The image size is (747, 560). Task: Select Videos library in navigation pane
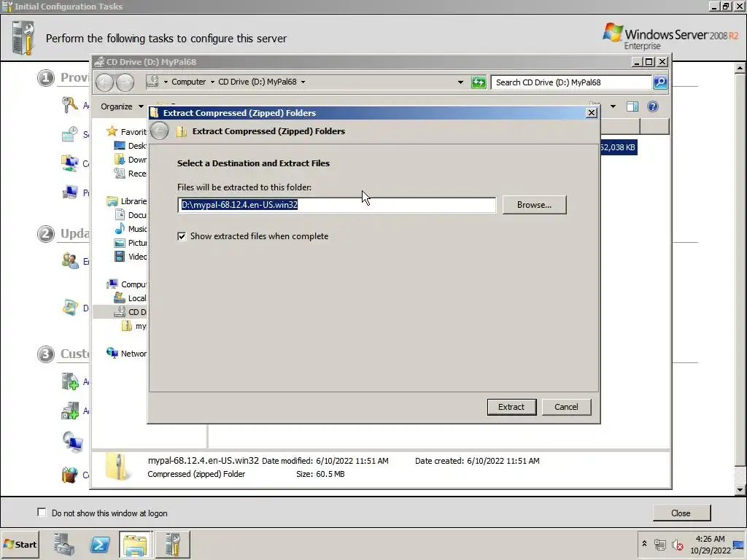pyautogui.click(x=131, y=256)
